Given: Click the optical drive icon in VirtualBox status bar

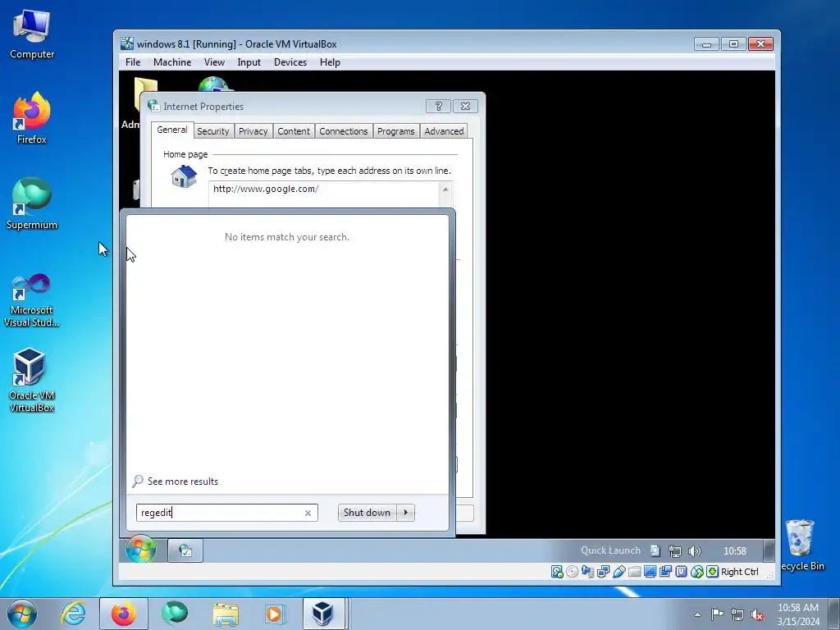Looking at the screenshot, I should tap(572, 572).
